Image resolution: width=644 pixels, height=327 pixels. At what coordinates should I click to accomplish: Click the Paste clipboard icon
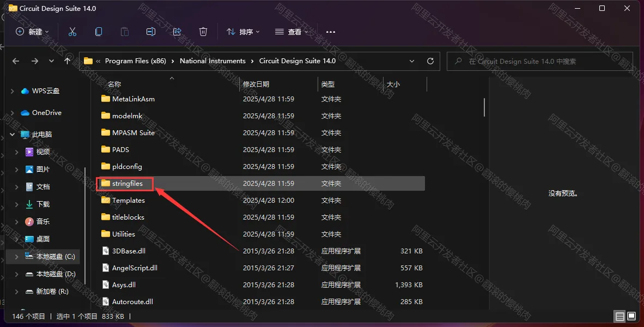(124, 32)
